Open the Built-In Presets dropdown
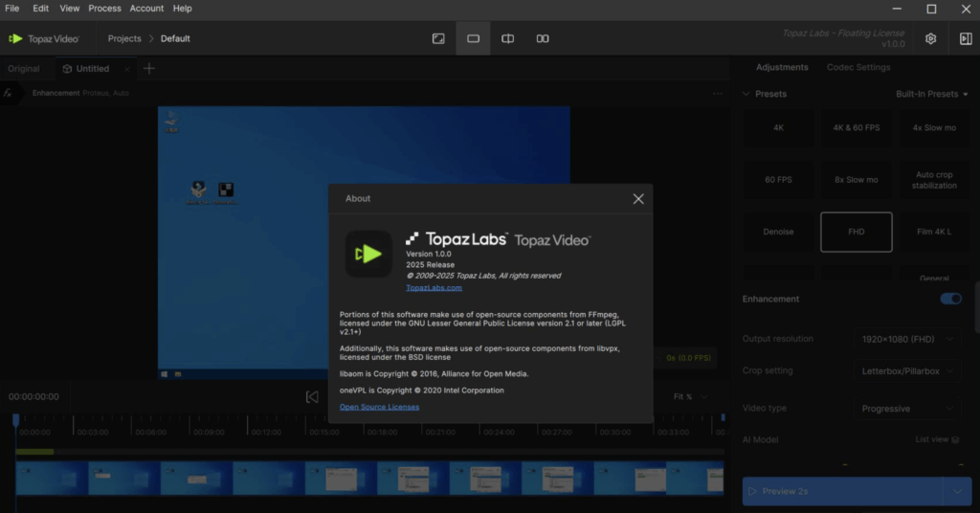Viewport: 980px width, 513px height. pyautogui.click(x=931, y=94)
